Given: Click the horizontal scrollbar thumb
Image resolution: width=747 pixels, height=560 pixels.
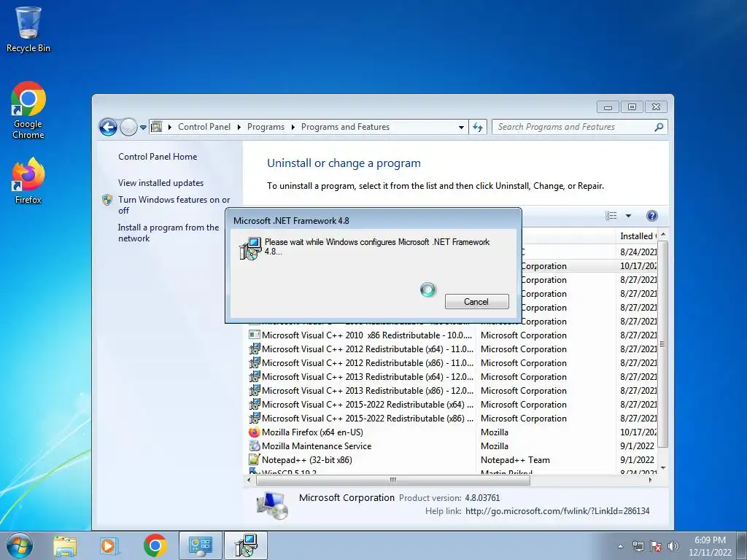Looking at the screenshot, I should pos(393,480).
